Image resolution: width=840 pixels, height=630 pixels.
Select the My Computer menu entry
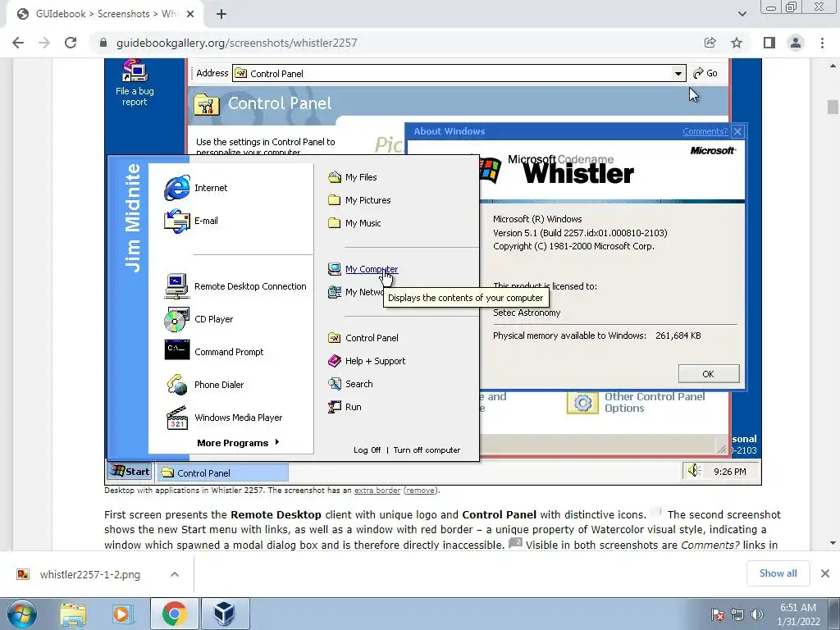[x=372, y=269]
